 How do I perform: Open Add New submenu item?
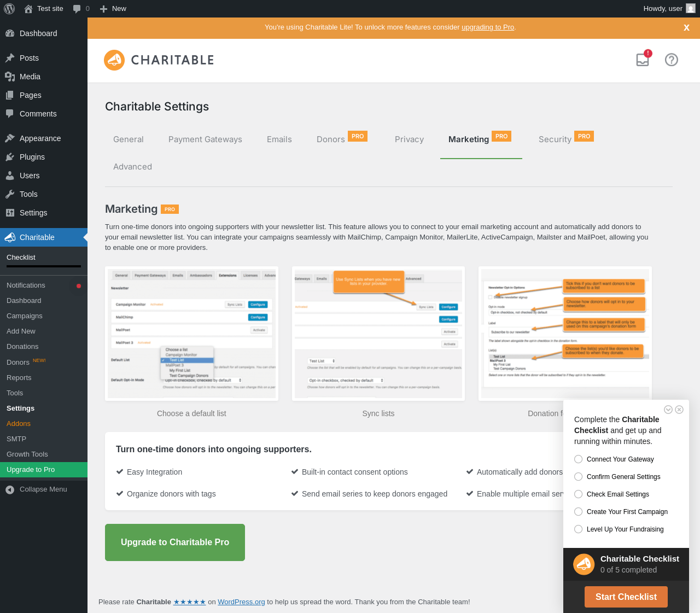[x=44, y=331]
